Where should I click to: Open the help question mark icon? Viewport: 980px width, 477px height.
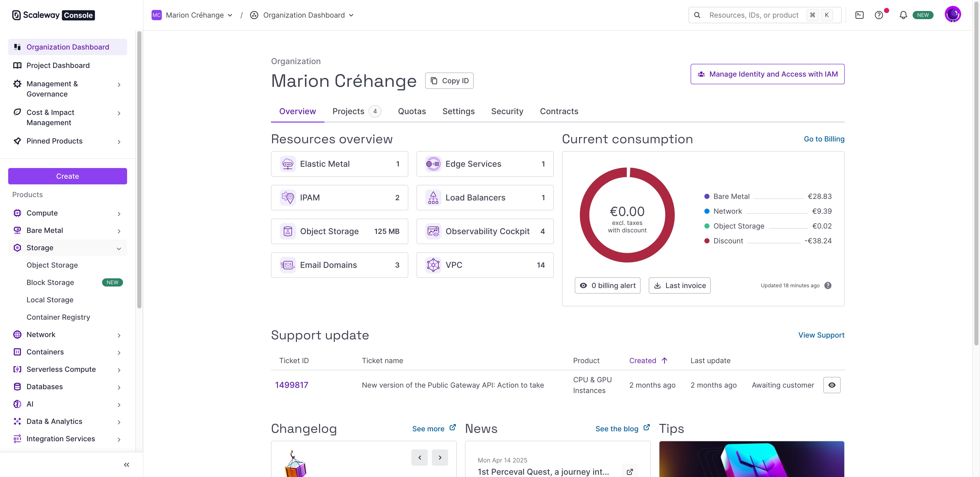(x=879, y=15)
